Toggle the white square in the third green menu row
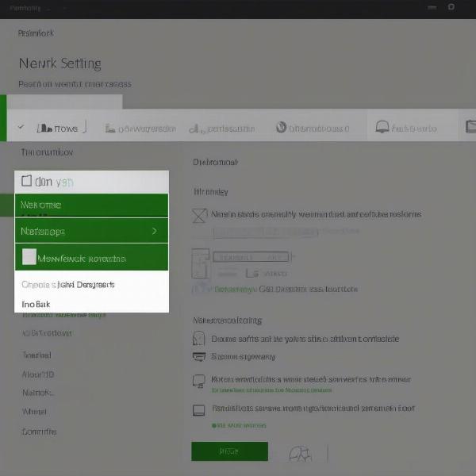Viewport: 476px width, 476px height. tap(29, 256)
